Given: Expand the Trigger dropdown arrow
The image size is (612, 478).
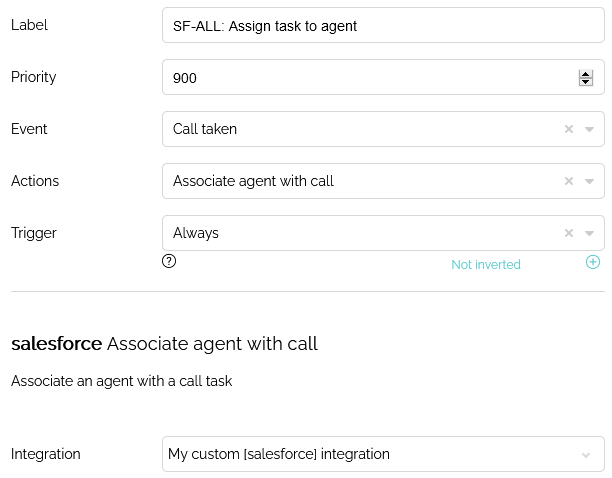Looking at the screenshot, I should coord(589,233).
